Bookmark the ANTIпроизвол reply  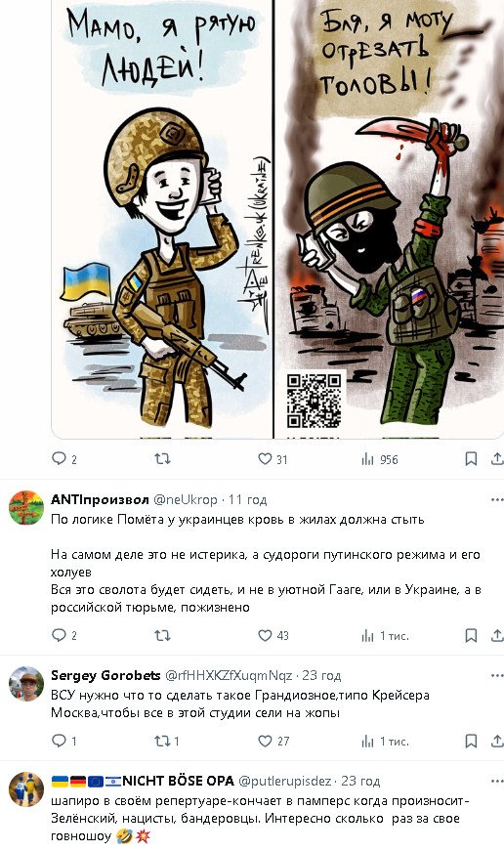471,635
